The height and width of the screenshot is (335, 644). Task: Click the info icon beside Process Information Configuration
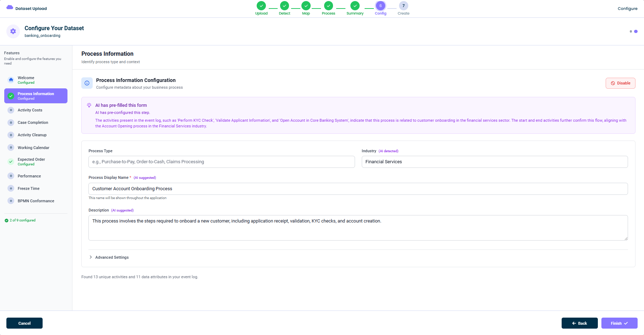pyautogui.click(x=87, y=83)
